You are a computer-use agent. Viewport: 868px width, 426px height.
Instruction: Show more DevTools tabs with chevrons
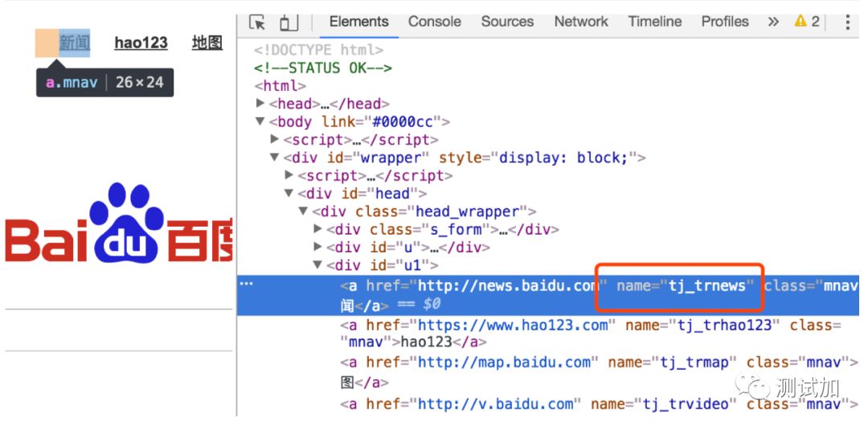(x=773, y=22)
